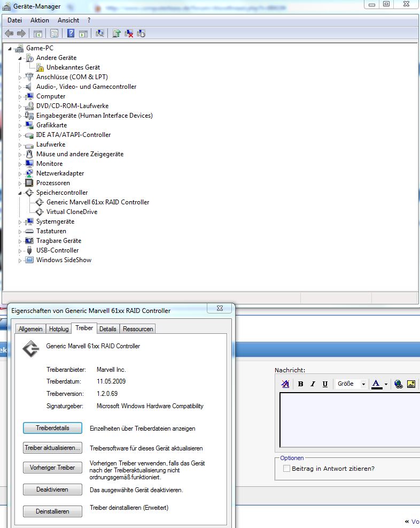The width and height of the screenshot is (420, 528).
Task: Uninstall device toolbar icon with red X
Action: (x=129, y=33)
